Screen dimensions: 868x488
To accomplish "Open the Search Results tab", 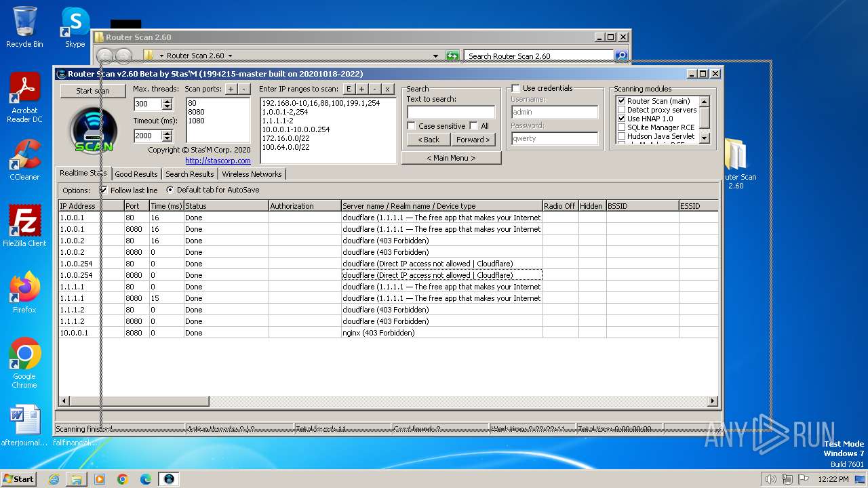I will pyautogui.click(x=190, y=174).
